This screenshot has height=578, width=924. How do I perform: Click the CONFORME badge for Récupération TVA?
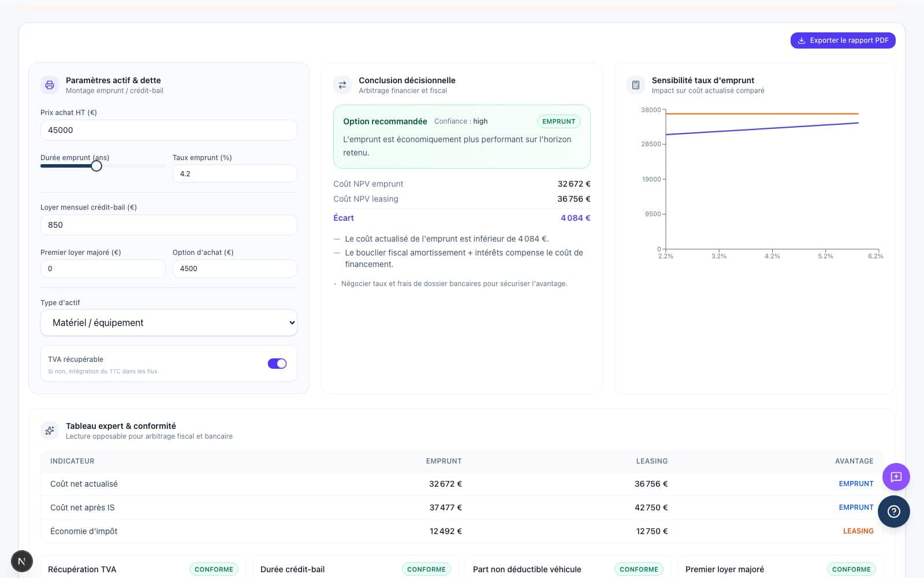click(x=214, y=569)
